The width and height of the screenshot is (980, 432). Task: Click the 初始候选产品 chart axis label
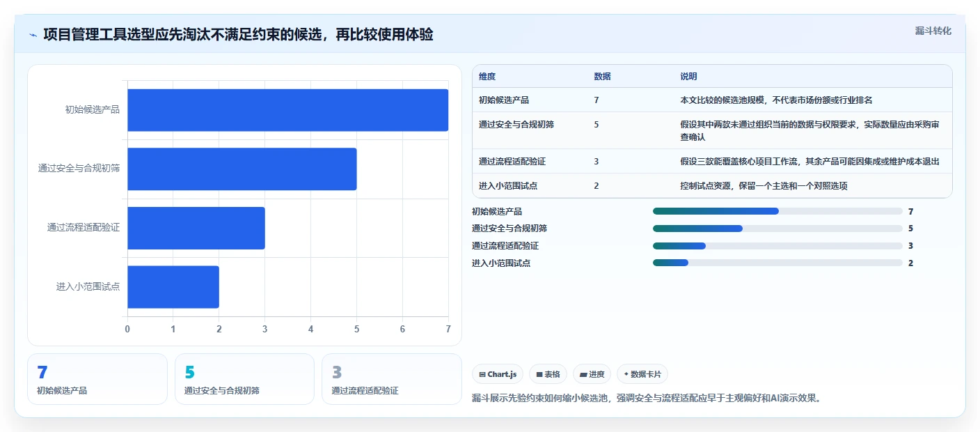click(93, 110)
